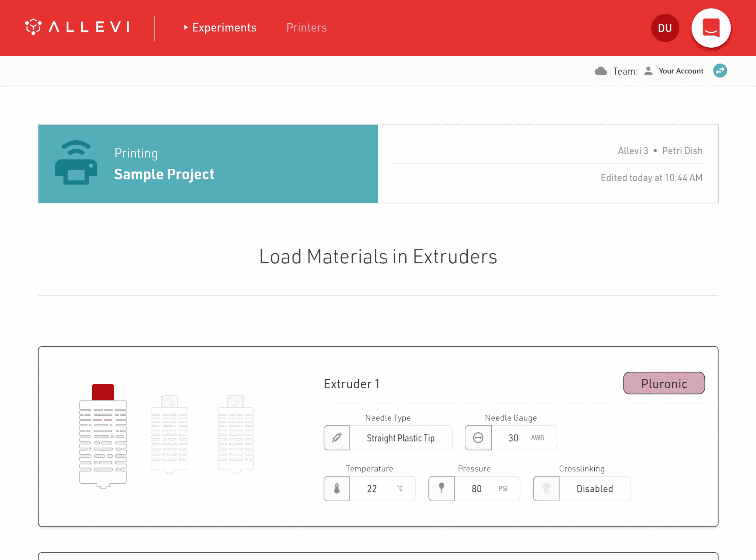
Task: Click the cloud sync icon
Action: (601, 71)
